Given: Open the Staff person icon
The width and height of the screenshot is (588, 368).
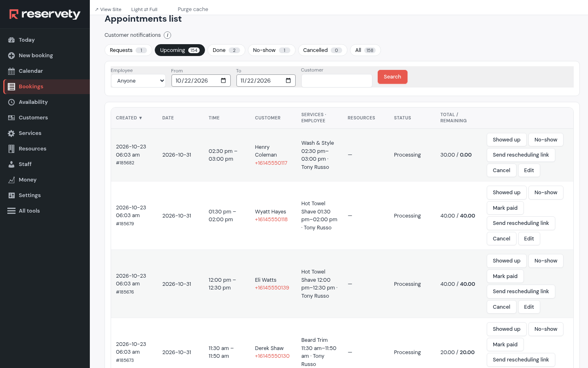Looking at the screenshot, I should [x=11, y=164].
